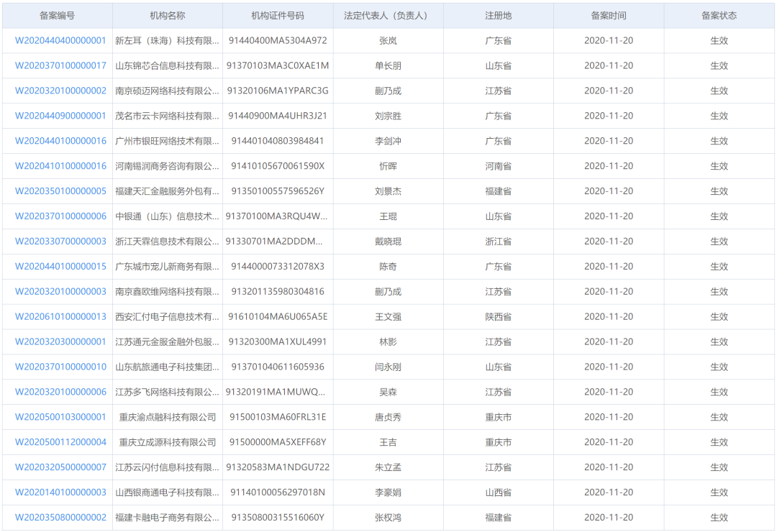Select organization 广州市银旺网络技术有限... cell
The height and width of the screenshot is (532, 777).
click(168, 141)
